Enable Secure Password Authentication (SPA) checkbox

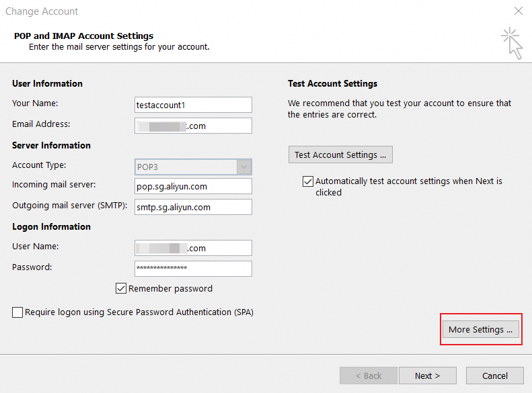(x=17, y=312)
